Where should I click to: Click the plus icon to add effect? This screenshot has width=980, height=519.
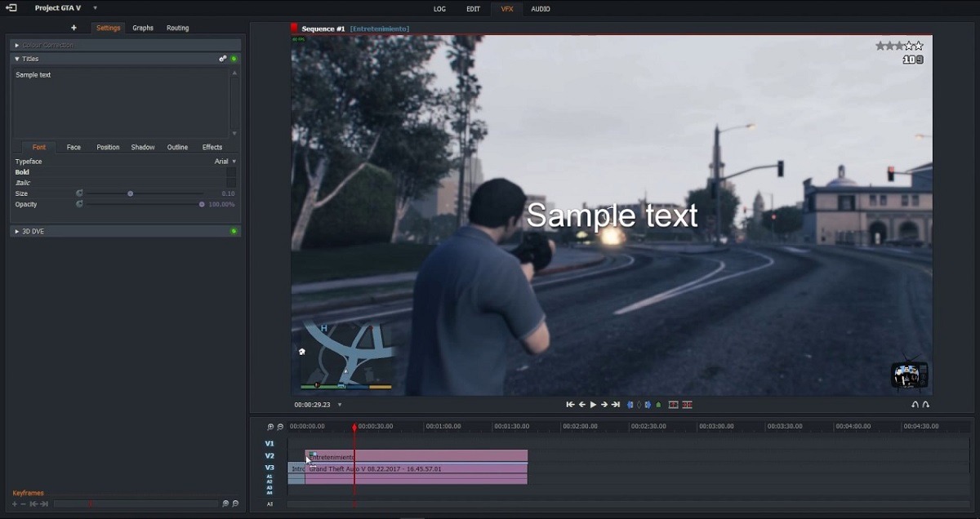(73, 28)
